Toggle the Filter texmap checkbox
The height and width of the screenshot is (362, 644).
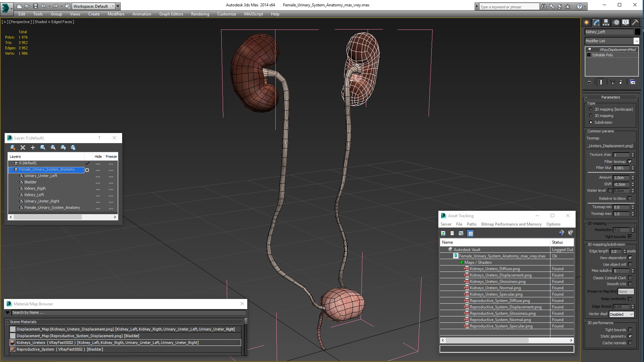coord(630,162)
